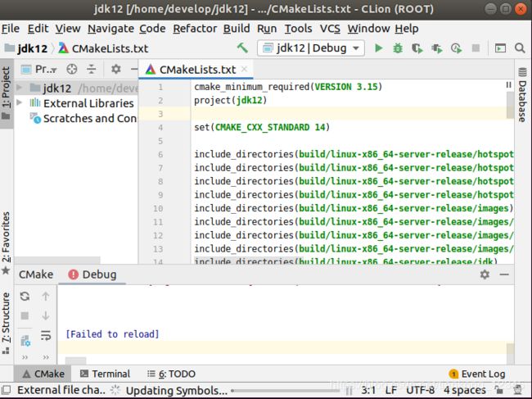Click the Stop process icon
The width and height of the screenshot is (532, 399).
[476, 48]
